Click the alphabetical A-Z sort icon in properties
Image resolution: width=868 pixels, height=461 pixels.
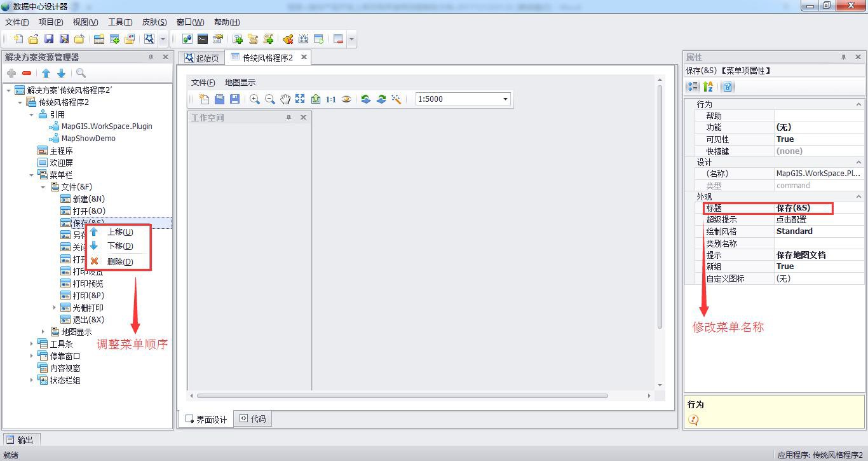point(709,86)
